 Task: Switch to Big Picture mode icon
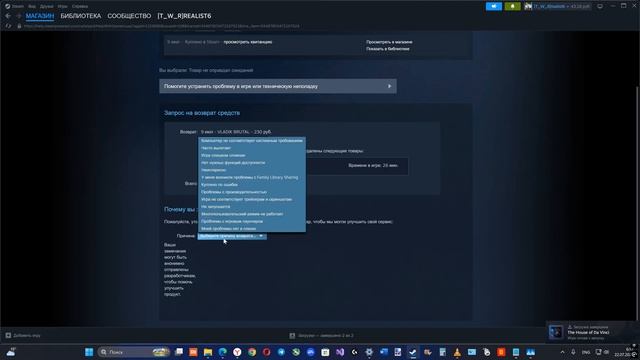[x=600, y=6]
